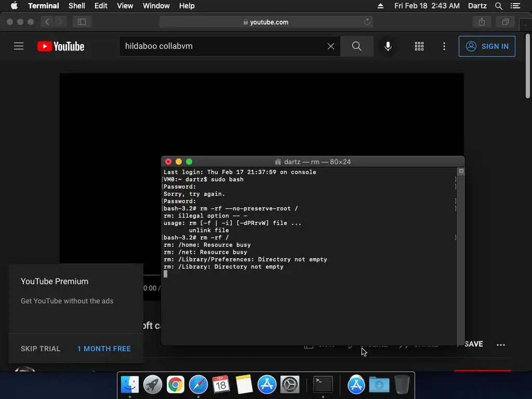Viewport: 532px width, 399px height.
Task: Open Calendar from the Dock
Action: click(x=221, y=385)
